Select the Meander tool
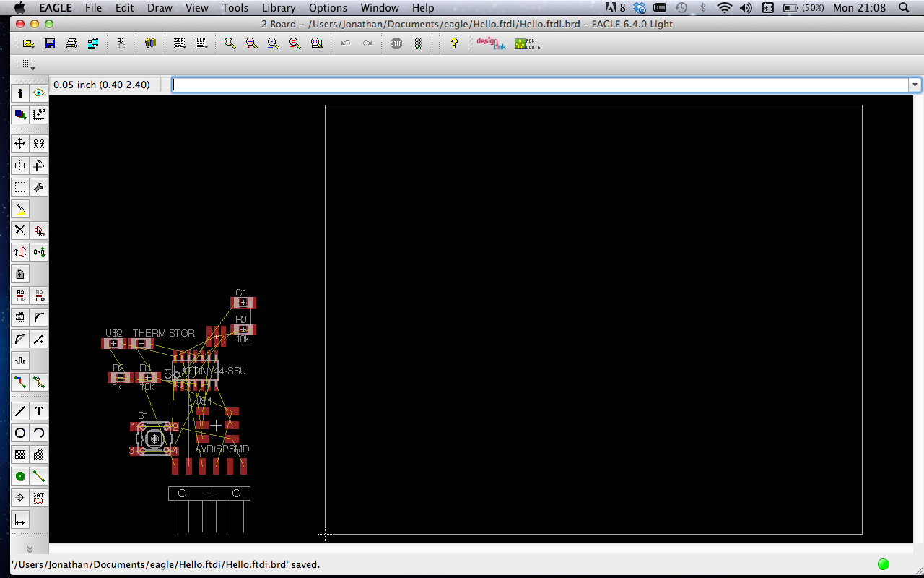 click(x=20, y=361)
